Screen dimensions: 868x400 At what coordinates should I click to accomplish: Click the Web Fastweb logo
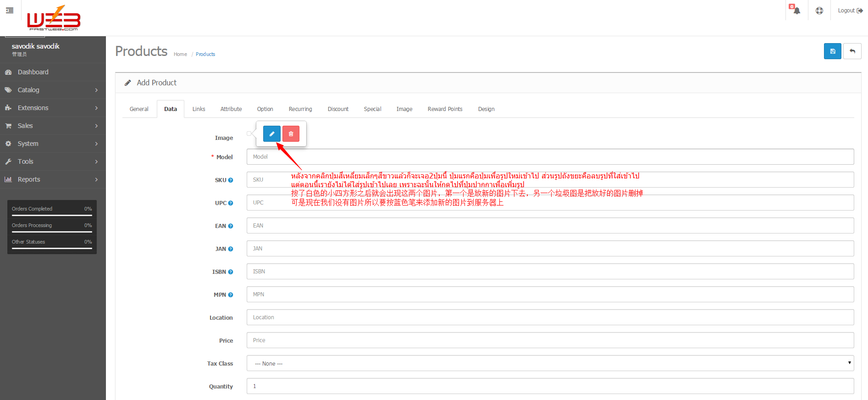pos(54,18)
